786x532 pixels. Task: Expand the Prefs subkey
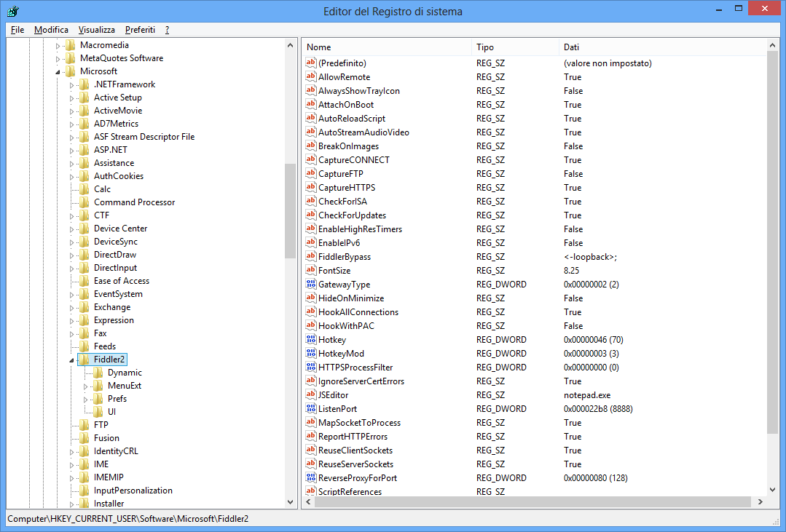pyautogui.click(x=86, y=400)
